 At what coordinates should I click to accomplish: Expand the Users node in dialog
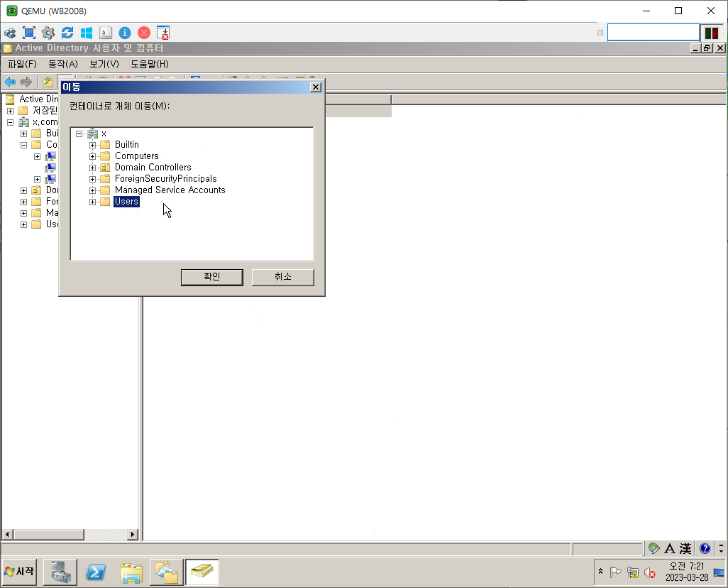(x=92, y=202)
